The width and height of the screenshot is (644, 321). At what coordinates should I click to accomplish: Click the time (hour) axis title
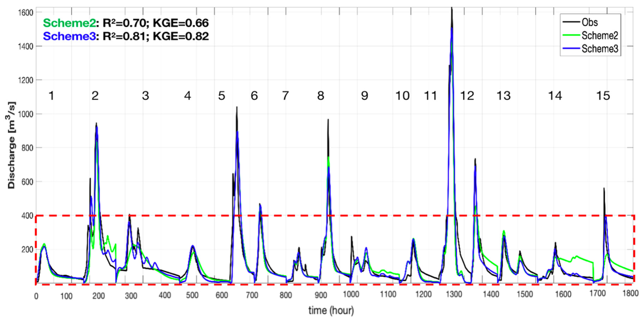click(x=331, y=310)
